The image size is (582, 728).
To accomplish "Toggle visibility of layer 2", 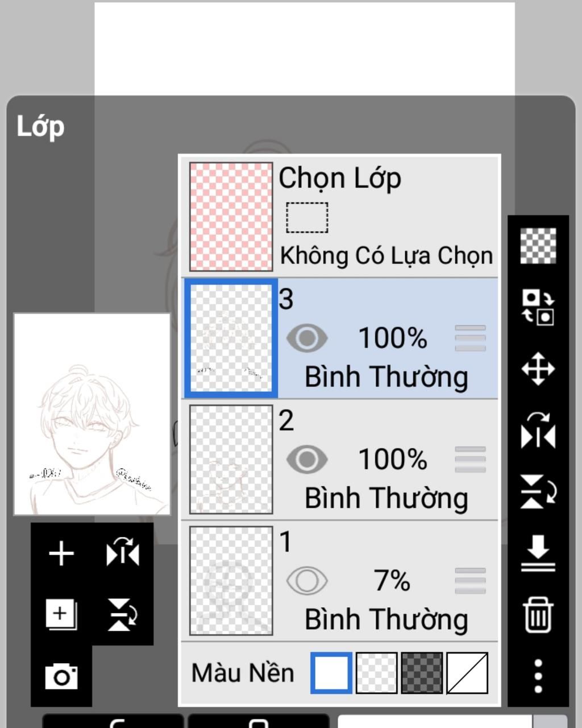I will [x=307, y=460].
